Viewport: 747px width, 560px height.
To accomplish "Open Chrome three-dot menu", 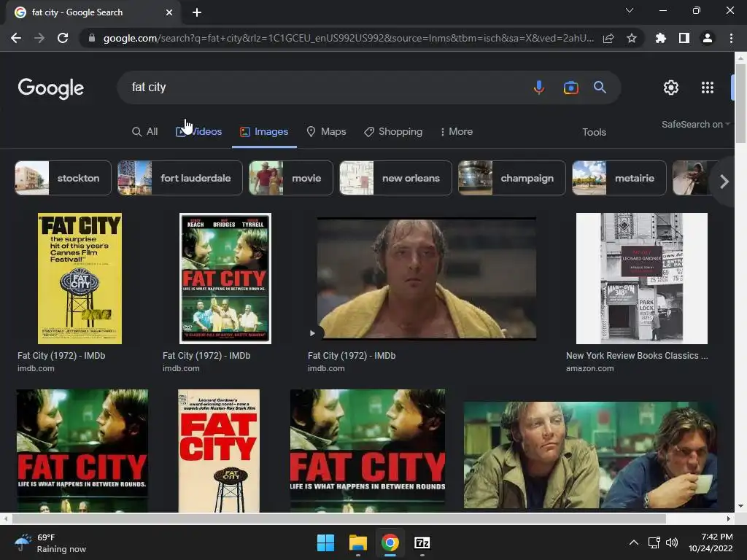I will click(731, 38).
